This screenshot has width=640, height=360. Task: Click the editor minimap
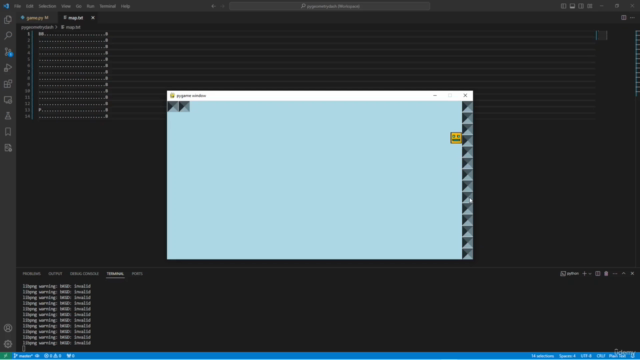click(x=602, y=36)
